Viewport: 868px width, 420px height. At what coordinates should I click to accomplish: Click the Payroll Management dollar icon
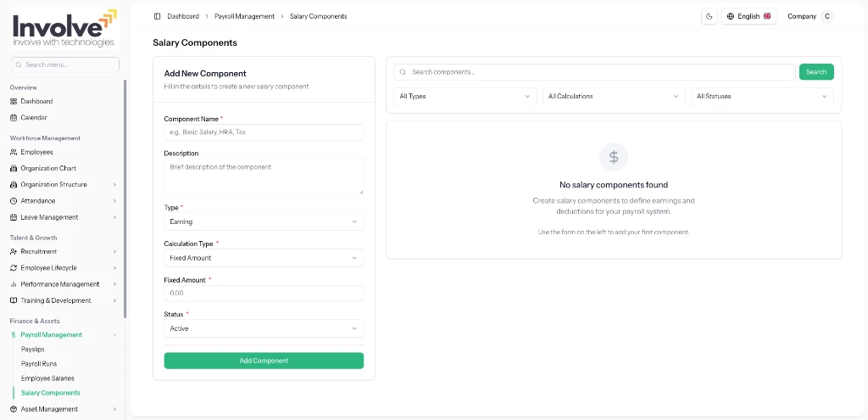tap(14, 334)
